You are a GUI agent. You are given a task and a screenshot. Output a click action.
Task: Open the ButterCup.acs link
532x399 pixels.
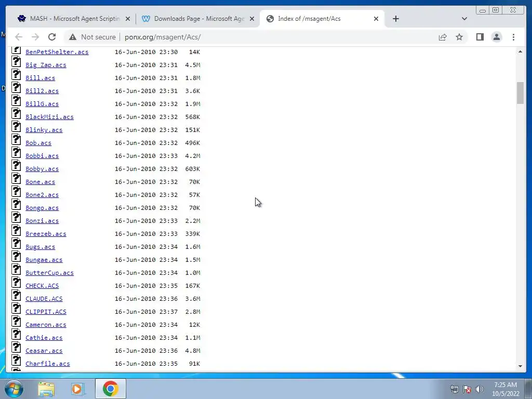49,273
